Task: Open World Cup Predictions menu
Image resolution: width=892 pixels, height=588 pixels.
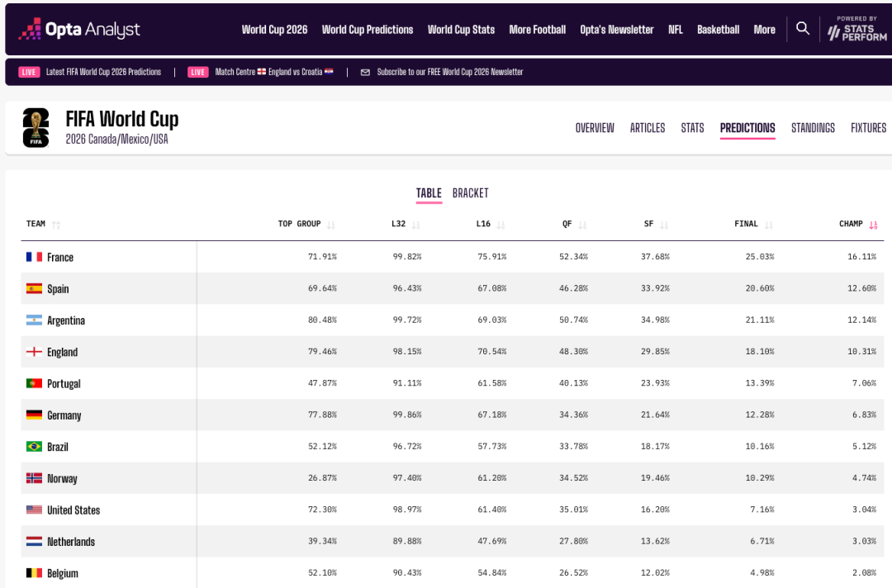Action: click(x=368, y=30)
